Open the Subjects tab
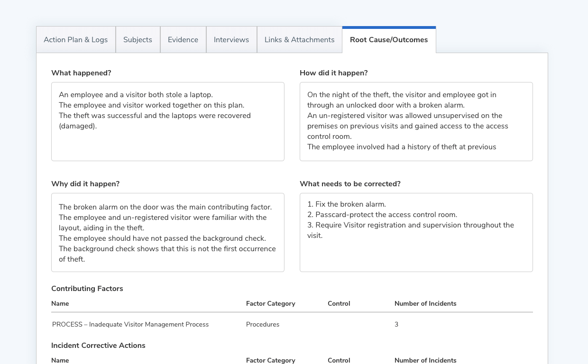 [138, 40]
